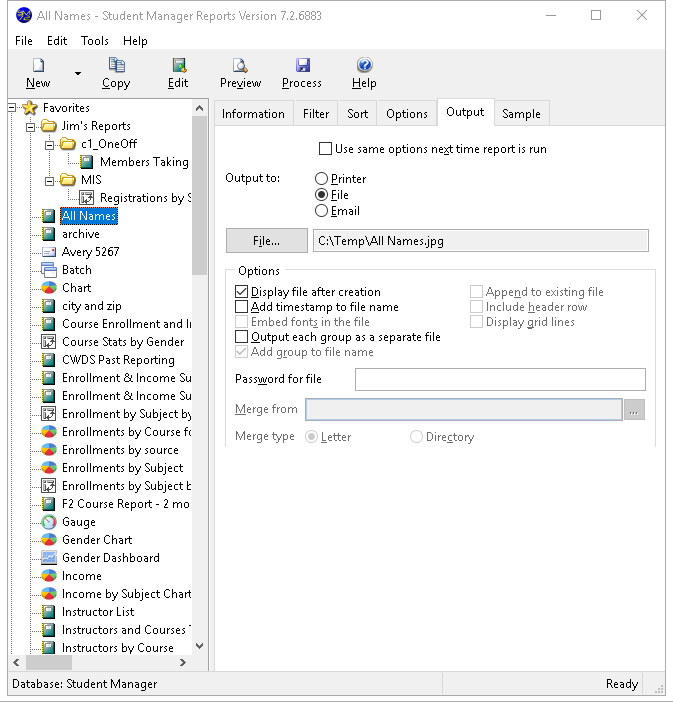Click the Password for file field

500,379
